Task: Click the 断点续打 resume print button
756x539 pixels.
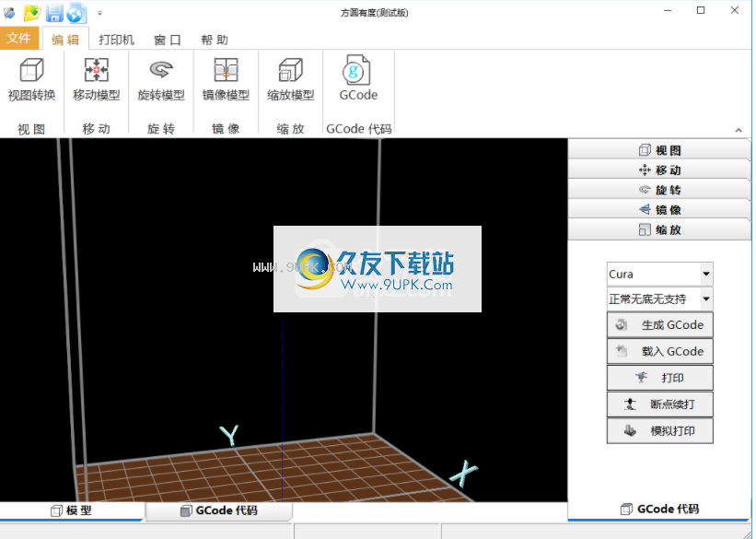Action: tap(659, 404)
